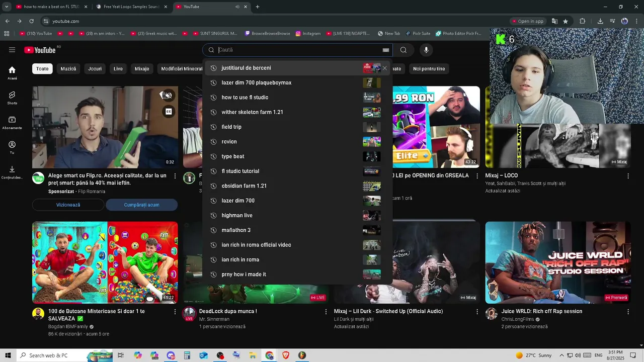Screen dimensions: 644x362
Task: Open the Instagram bookmark
Action: pyautogui.click(x=308, y=34)
